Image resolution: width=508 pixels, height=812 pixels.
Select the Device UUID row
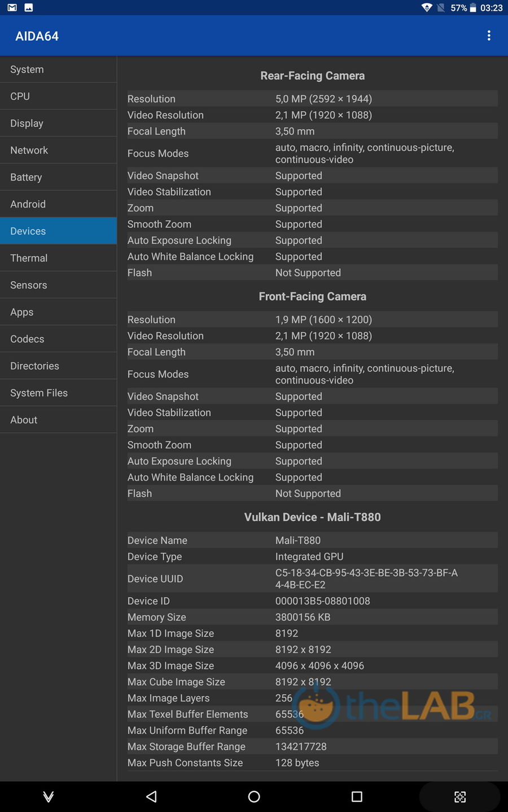click(312, 579)
